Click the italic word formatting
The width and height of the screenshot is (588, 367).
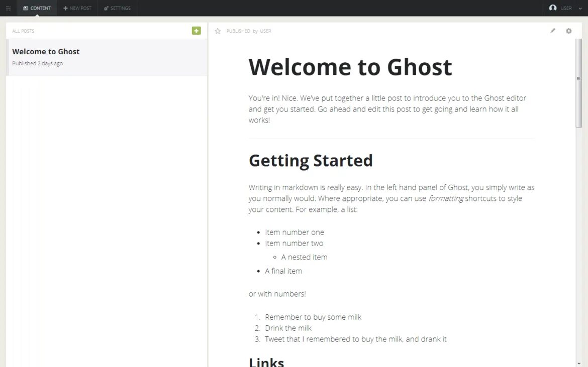(446, 198)
